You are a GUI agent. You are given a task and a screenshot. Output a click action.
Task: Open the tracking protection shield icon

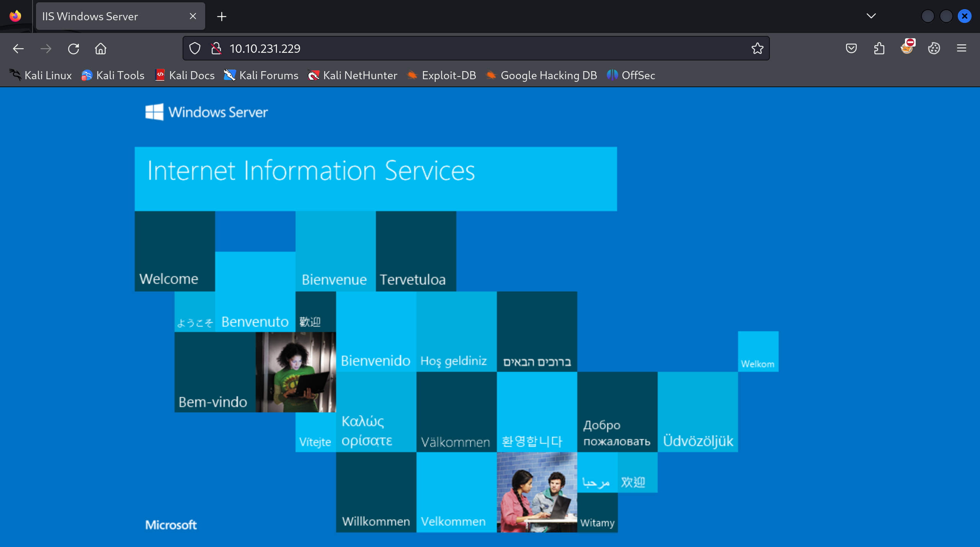pyautogui.click(x=195, y=49)
